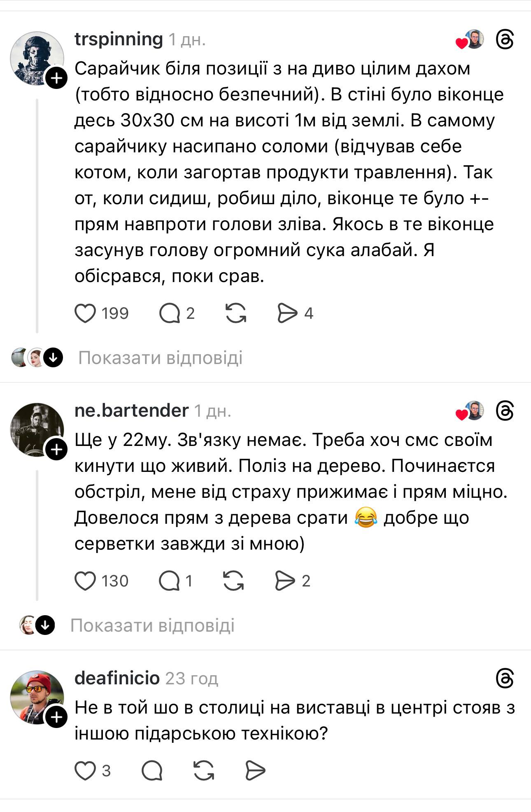The width and height of the screenshot is (531, 812).
Task: Repost the ne.bartender comment
Action: click(x=233, y=581)
